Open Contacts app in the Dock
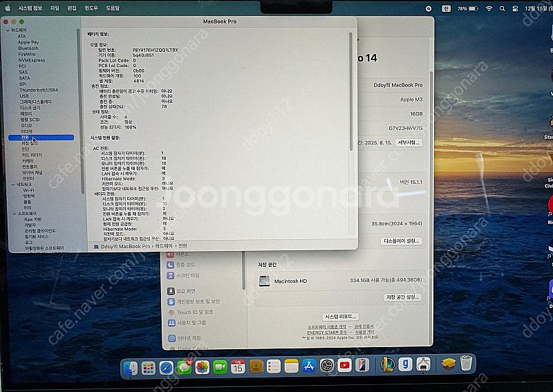This screenshot has width=553, height=392. point(256,367)
